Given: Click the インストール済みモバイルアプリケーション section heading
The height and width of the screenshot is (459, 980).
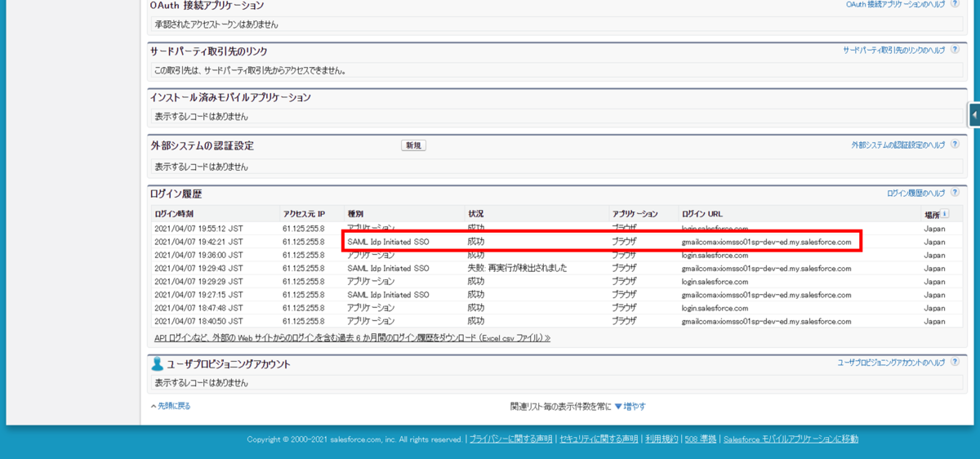Looking at the screenshot, I should click(x=230, y=97).
